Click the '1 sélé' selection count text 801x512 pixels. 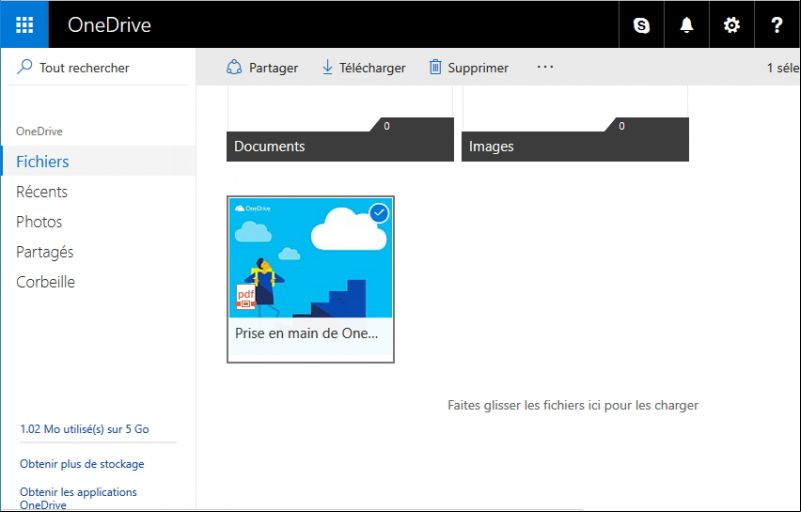(x=783, y=67)
